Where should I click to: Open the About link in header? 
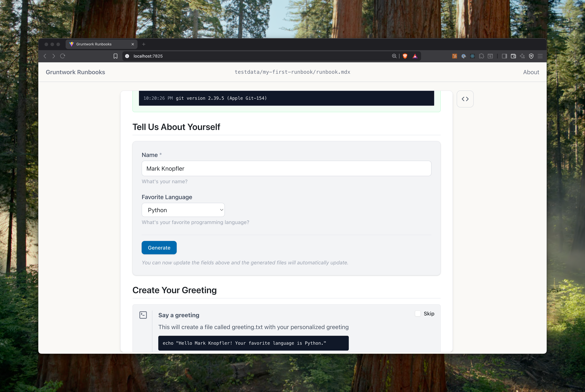pos(531,72)
